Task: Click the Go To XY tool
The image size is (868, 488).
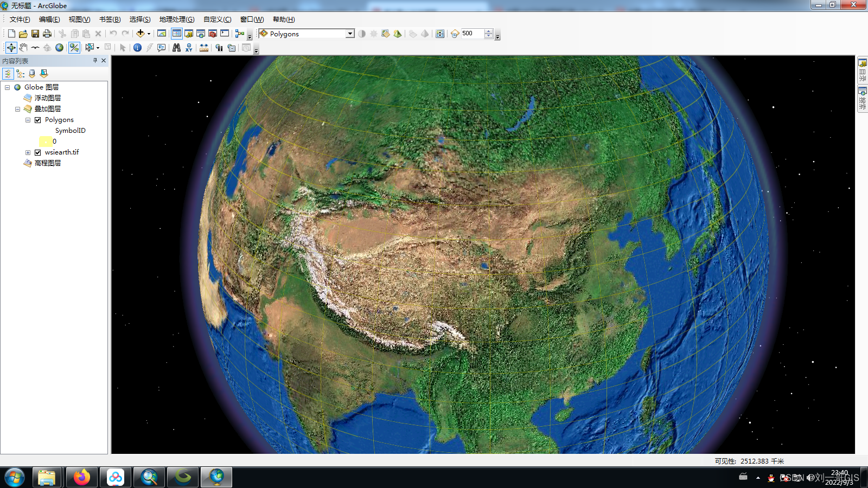Action: [188, 48]
